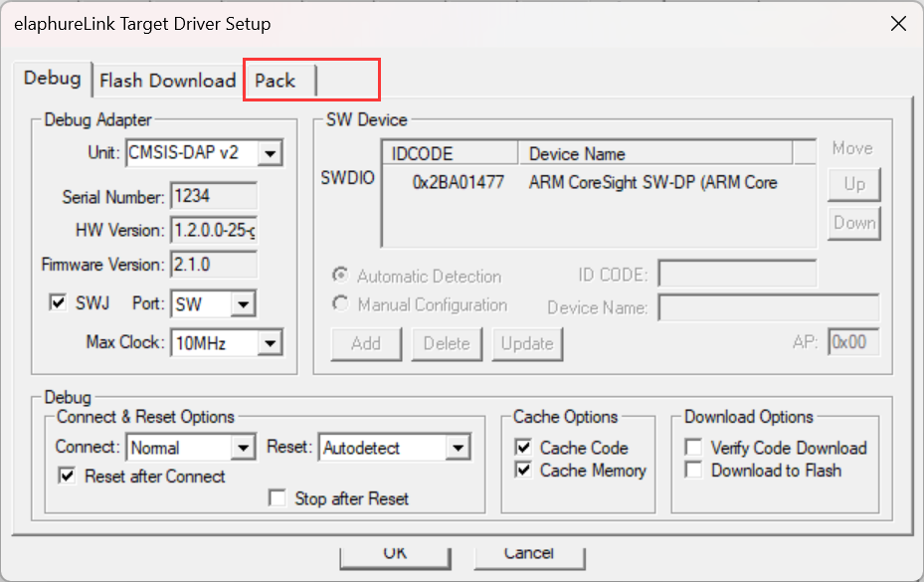Toggle the SWJ checkbox
This screenshot has height=582, width=924.
58,303
